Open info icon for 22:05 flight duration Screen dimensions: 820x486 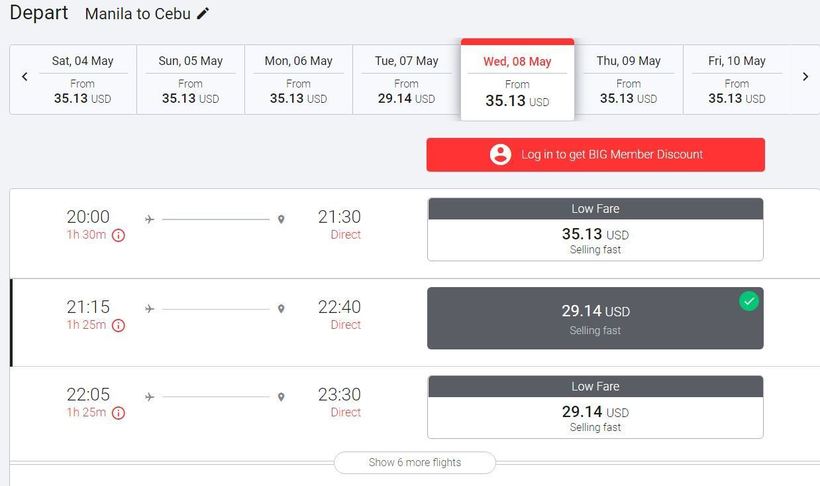(118, 413)
